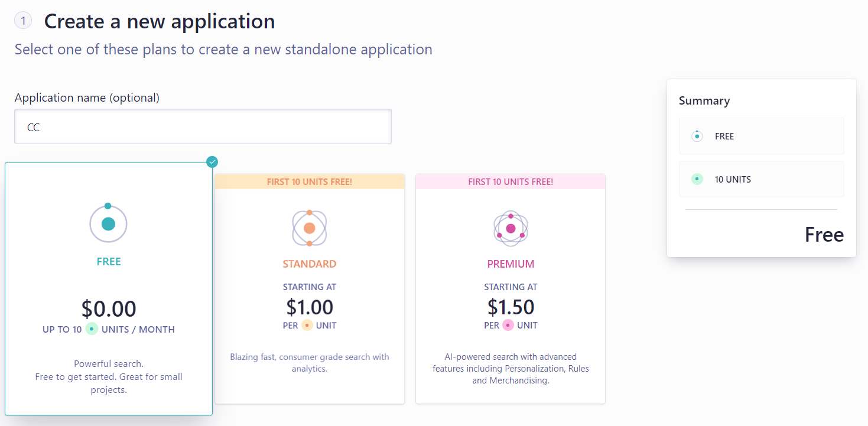868x426 pixels.
Task: Click the FREE icon in Summary panel
Action: 697,136
